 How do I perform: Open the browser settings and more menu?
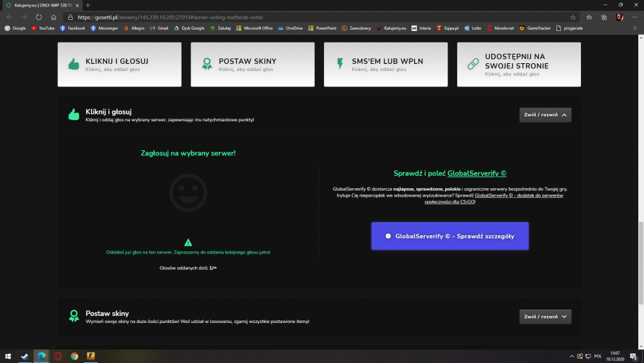(x=634, y=17)
